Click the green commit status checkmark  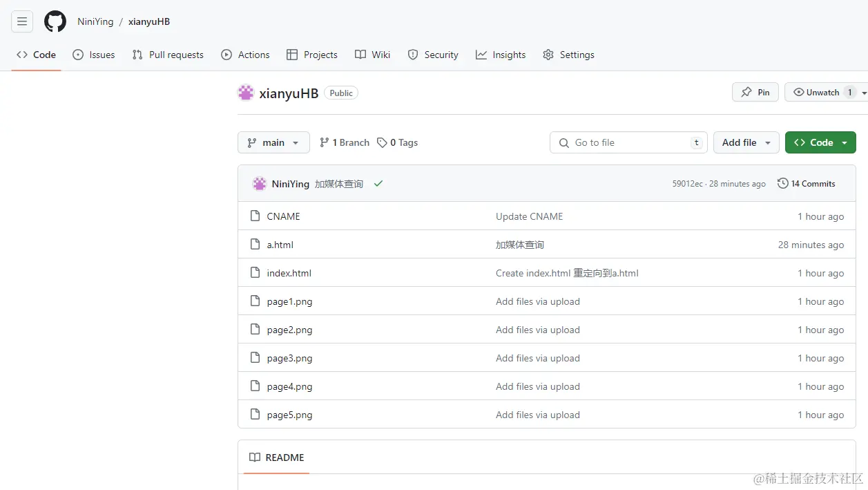[x=378, y=184]
